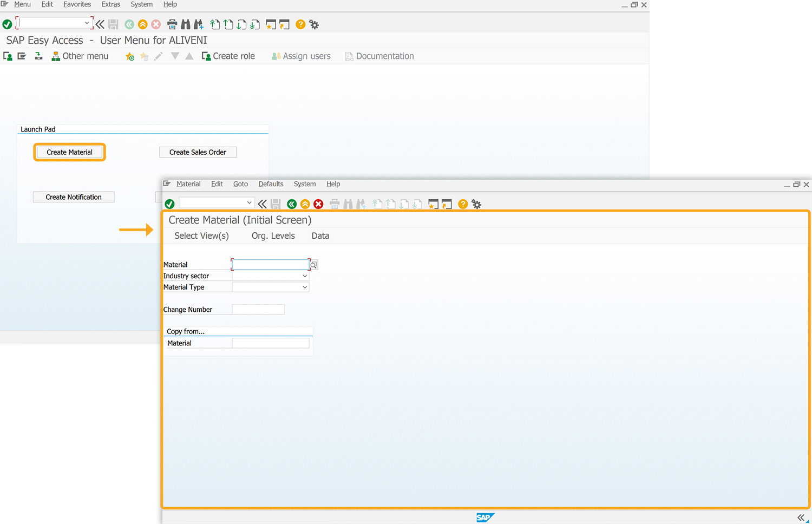The height and width of the screenshot is (524, 812).
Task: Open the Material menu in Create Material window
Action: click(x=188, y=184)
